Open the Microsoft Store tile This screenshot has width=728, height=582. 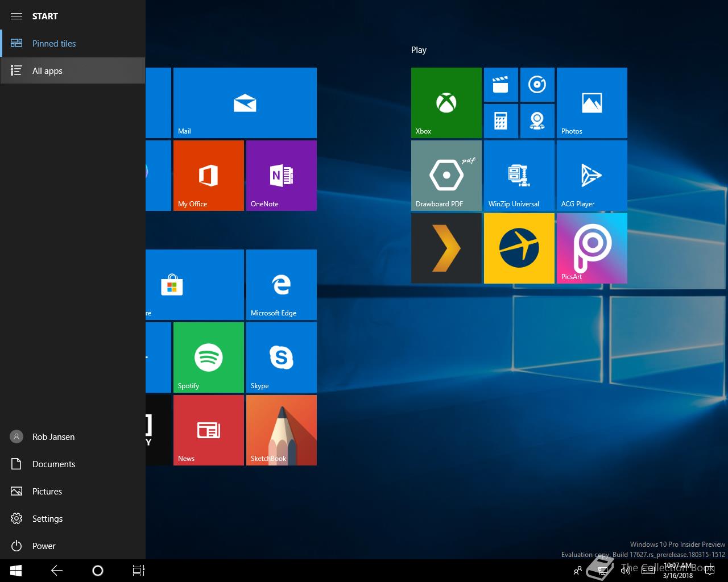tap(195, 285)
